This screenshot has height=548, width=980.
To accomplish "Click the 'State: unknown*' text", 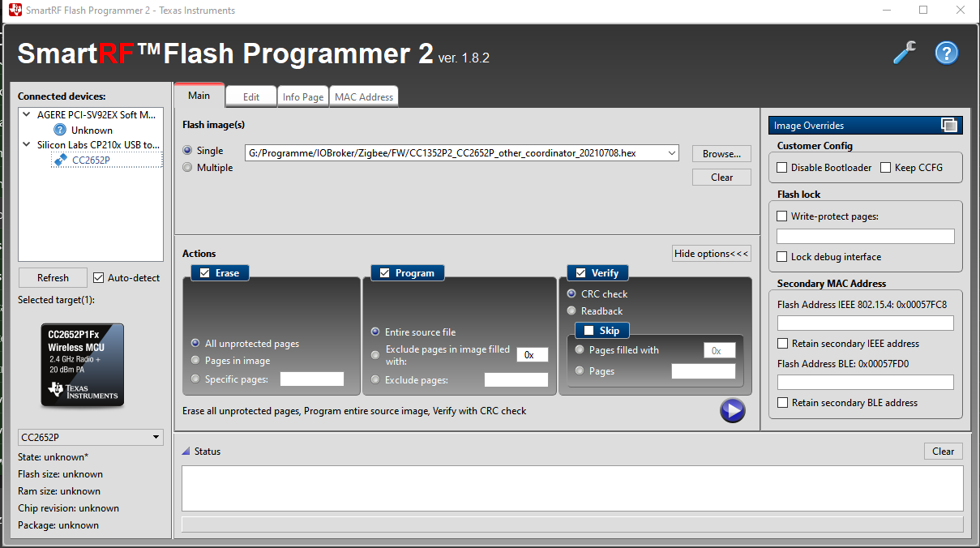I will 53,457.
